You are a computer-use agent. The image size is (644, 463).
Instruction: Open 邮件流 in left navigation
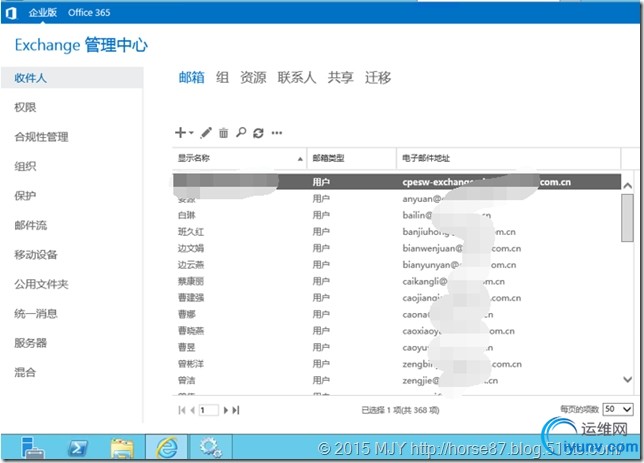[30, 225]
